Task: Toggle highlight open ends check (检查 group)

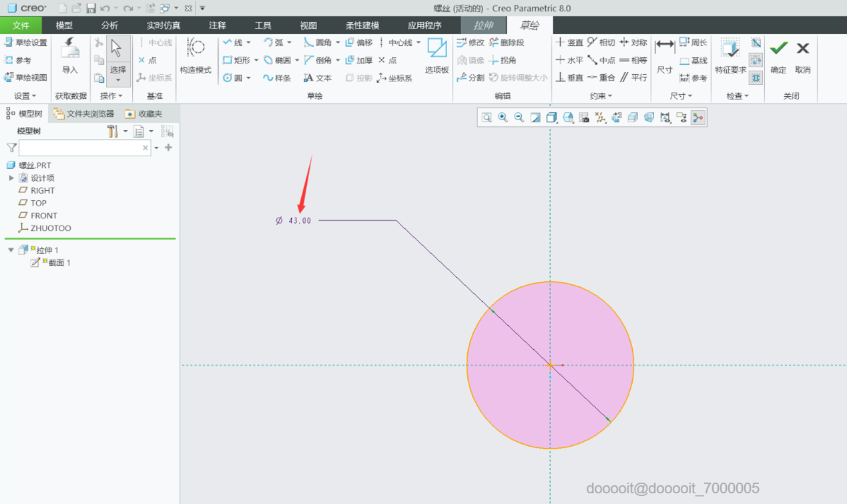Action: [756, 60]
